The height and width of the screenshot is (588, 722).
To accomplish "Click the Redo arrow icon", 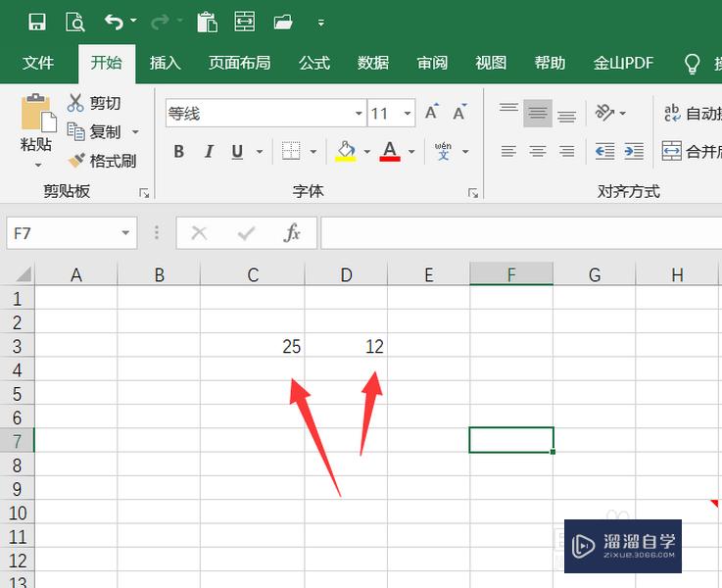I will [x=160, y=22].
